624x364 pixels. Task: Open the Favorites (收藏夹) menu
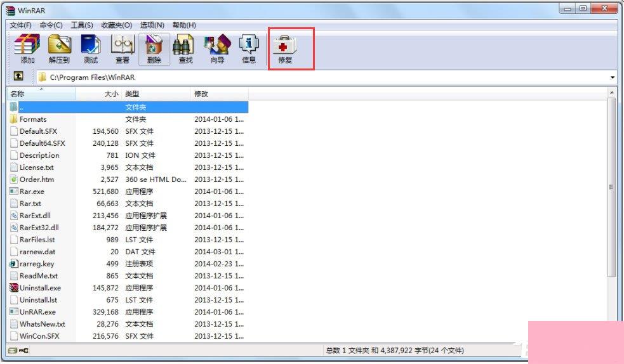[x=117, y=25]
